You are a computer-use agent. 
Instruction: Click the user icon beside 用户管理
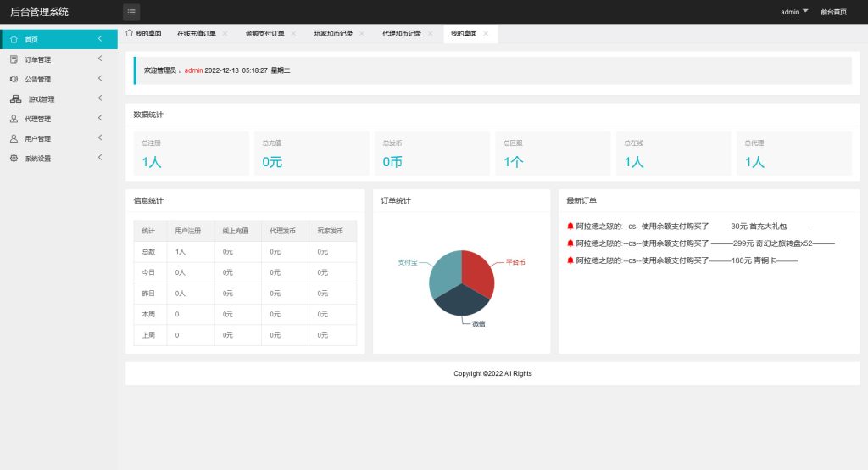pyautogui.click(x=14, y=138)
